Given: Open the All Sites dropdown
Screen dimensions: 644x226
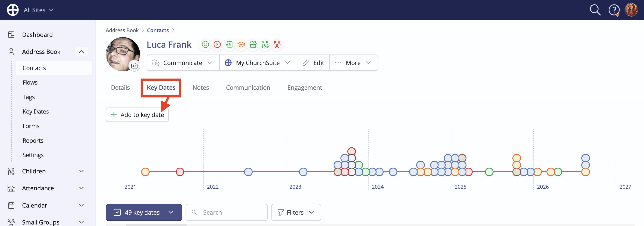Looking at the screenshot, I should pos(39,10).
